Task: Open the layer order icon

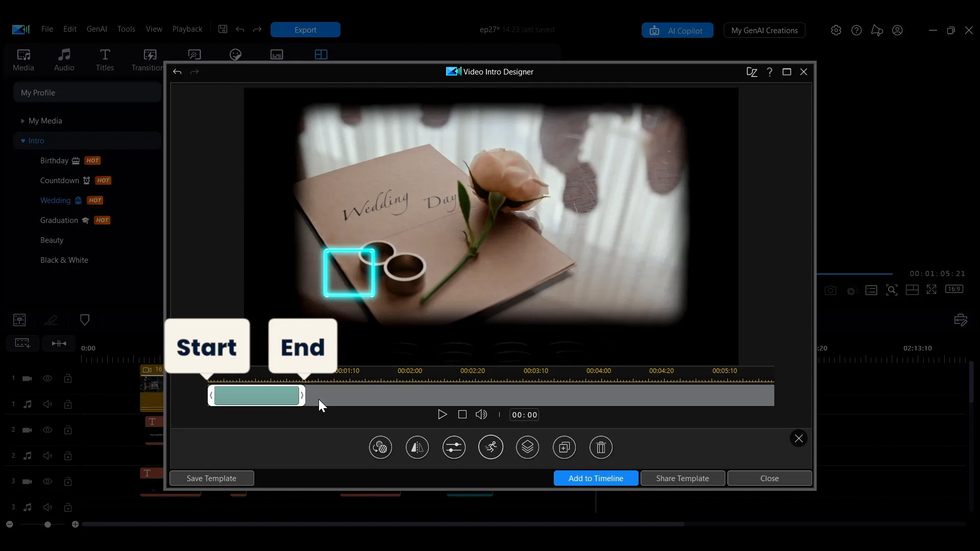Action: (x=527, y=447)
